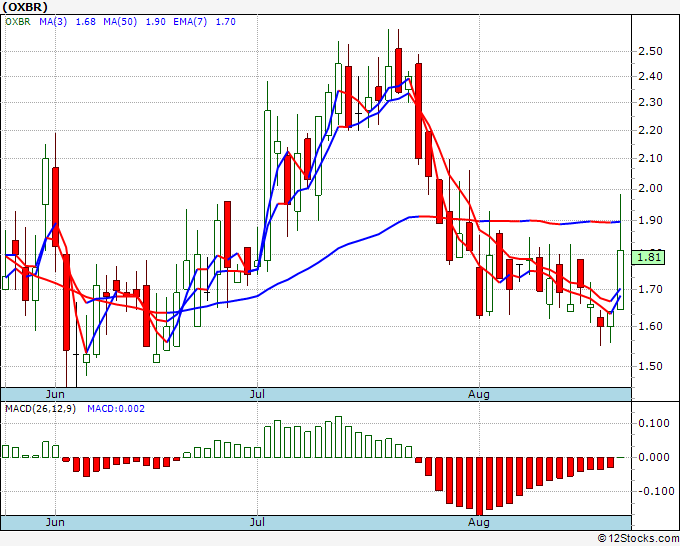
Task: Click the 2.40 price axis label
Action: point(651,76)
